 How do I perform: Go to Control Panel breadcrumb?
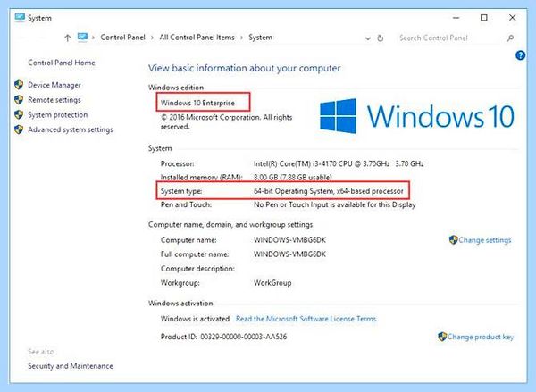pos(122,38)
